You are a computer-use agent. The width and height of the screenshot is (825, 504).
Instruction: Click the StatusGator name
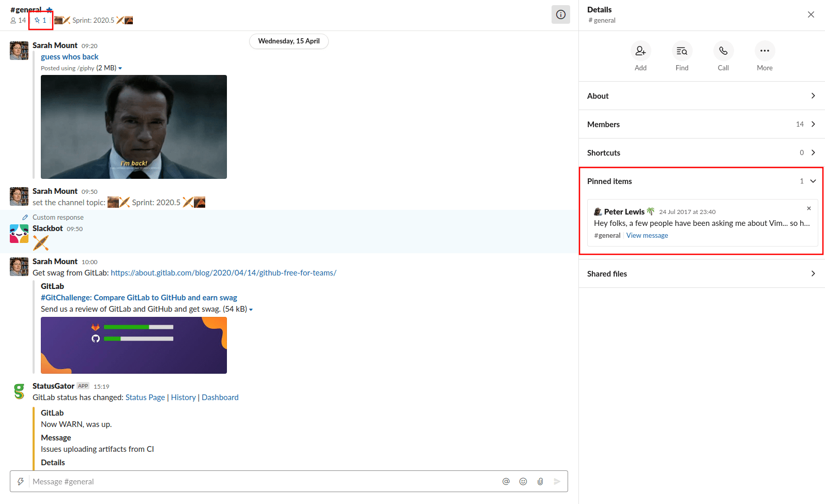(x=53, y=386)
